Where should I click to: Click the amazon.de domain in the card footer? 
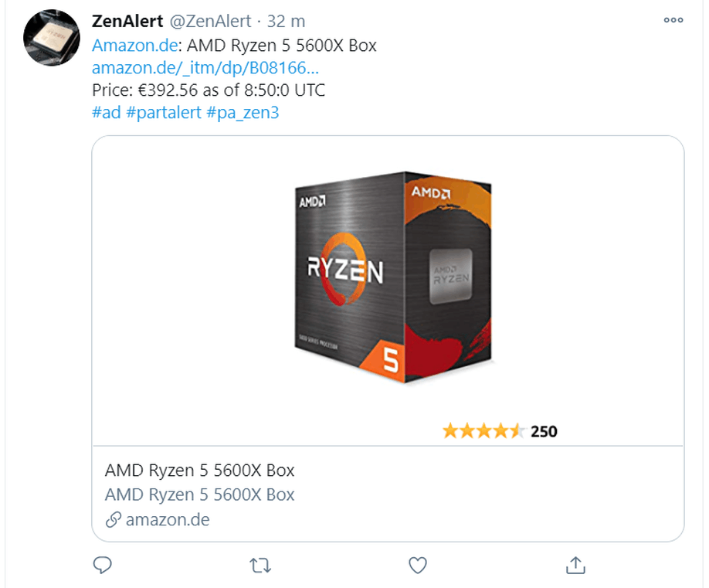pyautogui.click(x=168, y=520)
